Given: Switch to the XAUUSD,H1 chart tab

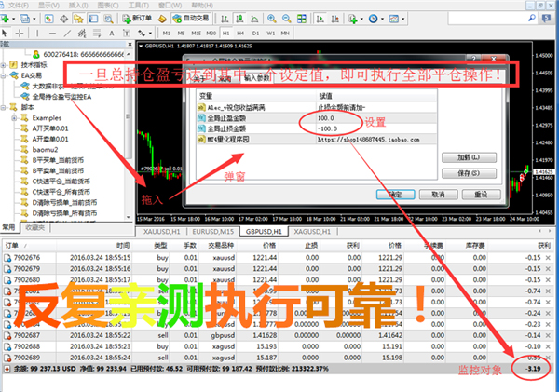Looking at the screenshot, I should pos(161,232).
